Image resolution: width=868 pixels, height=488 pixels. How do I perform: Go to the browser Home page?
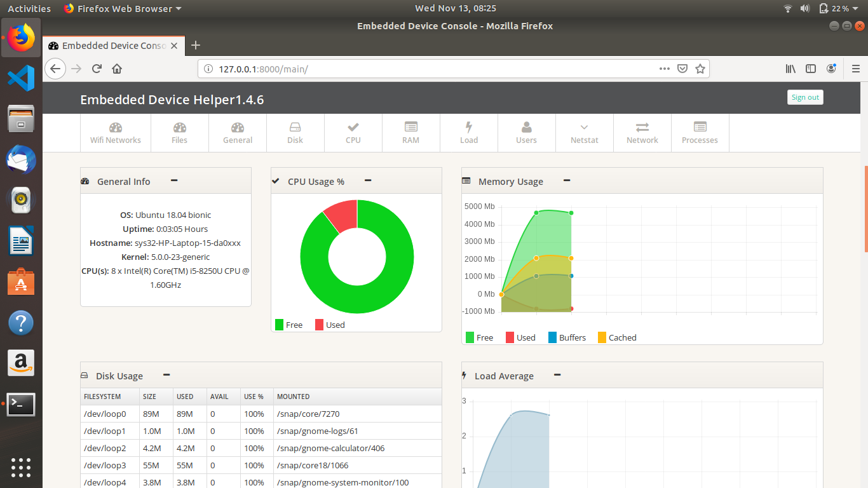(x=117, y=69)
